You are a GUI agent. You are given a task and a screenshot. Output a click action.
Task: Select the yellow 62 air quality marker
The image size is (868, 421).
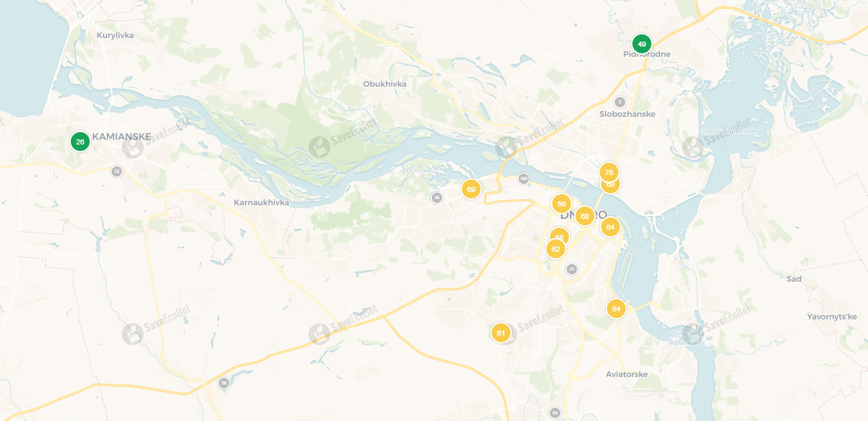coord(555,249)
